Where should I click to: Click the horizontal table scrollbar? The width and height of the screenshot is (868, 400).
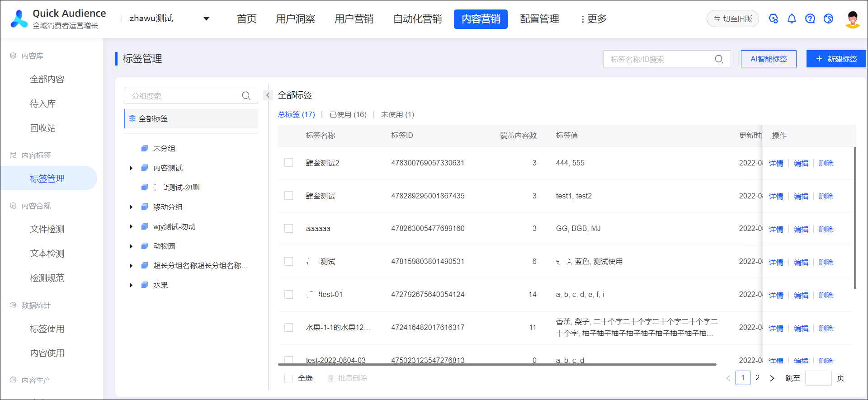[x=497, y=364]
